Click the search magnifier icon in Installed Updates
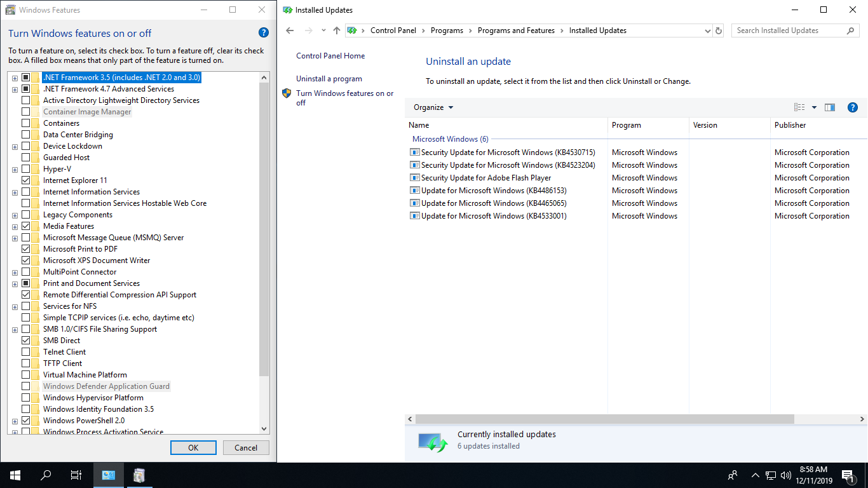The height and width of the screenshot is (488, 868). tap(851, 30)
